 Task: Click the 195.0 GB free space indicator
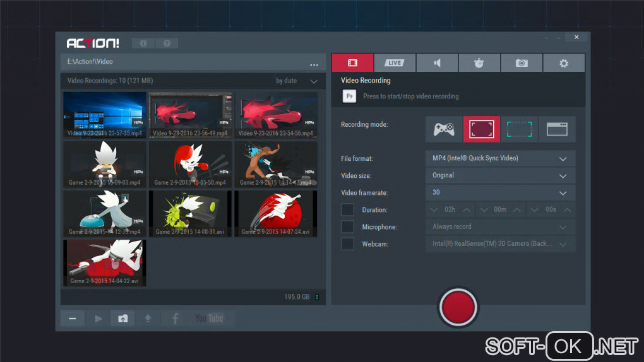301,297
